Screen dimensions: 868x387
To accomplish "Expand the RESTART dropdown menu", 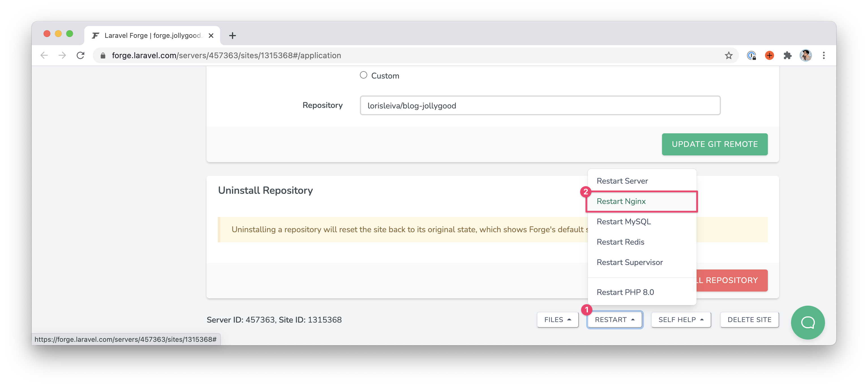I will (x=615, y=319).
